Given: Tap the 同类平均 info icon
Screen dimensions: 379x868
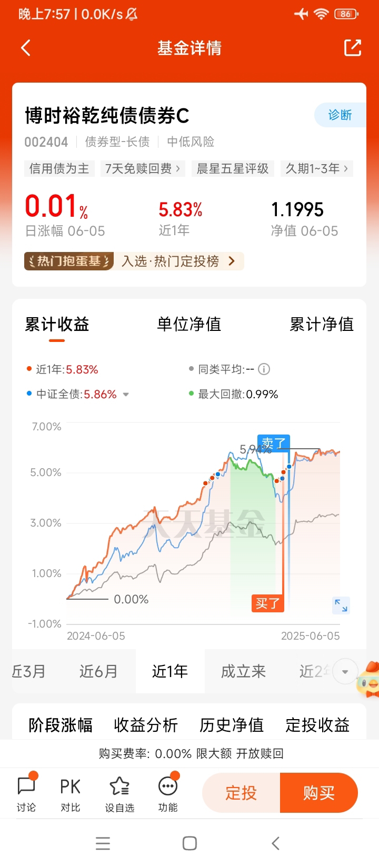Looking at the screenshot, I should point(264,369).
